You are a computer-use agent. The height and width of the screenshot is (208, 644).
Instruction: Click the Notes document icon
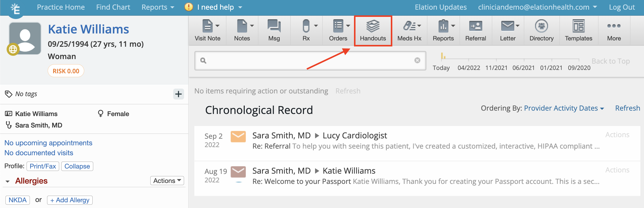point(242,26)
